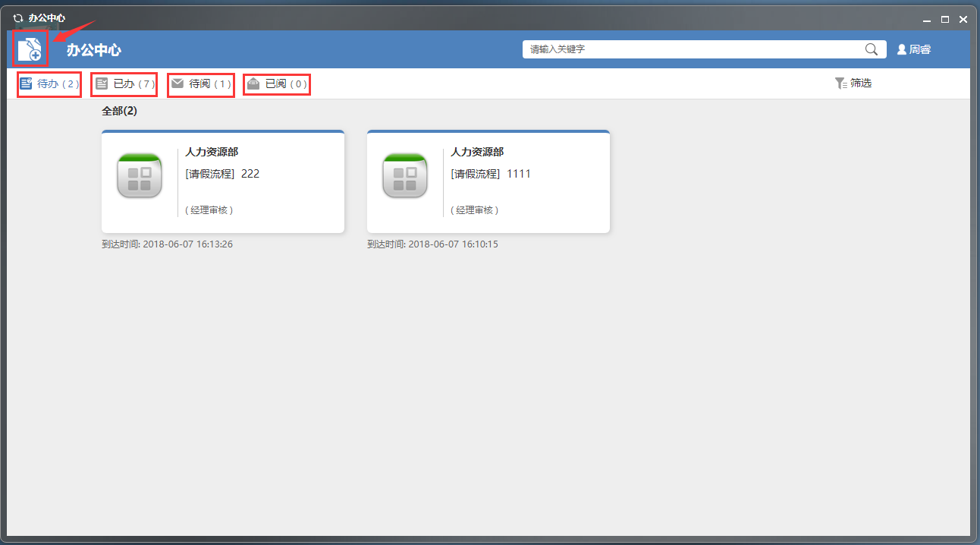Maximize the 办公中心 window
Viewport: 980px width, 545px height.
click(945, 19)
